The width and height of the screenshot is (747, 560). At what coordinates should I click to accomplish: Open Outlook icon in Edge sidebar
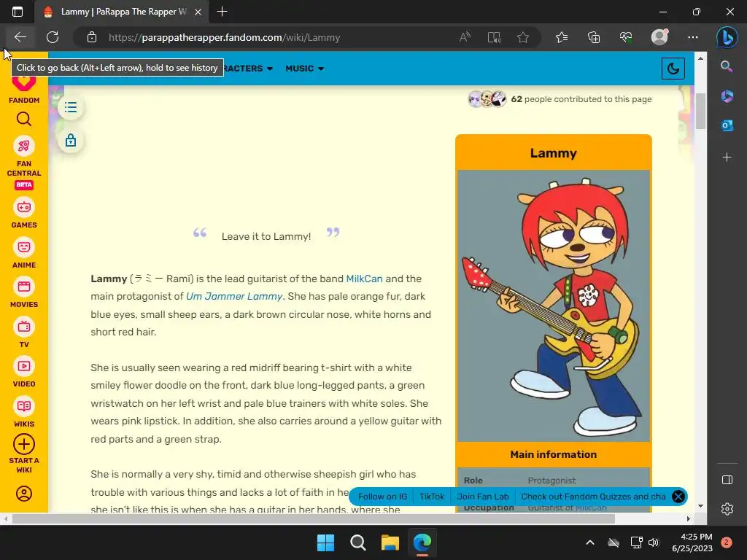point(727,125)
